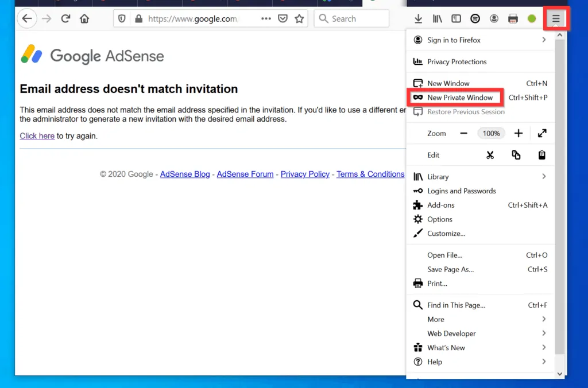Click the zoom plus control in the menu
This screenshot has height=388, width=588.
click(519, 133)
